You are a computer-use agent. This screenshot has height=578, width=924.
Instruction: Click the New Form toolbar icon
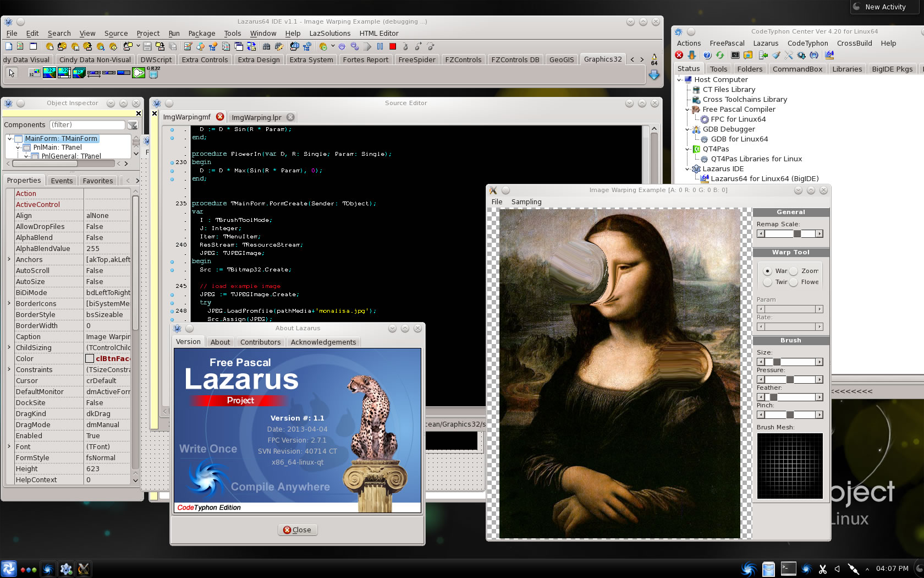pos(33,46)
